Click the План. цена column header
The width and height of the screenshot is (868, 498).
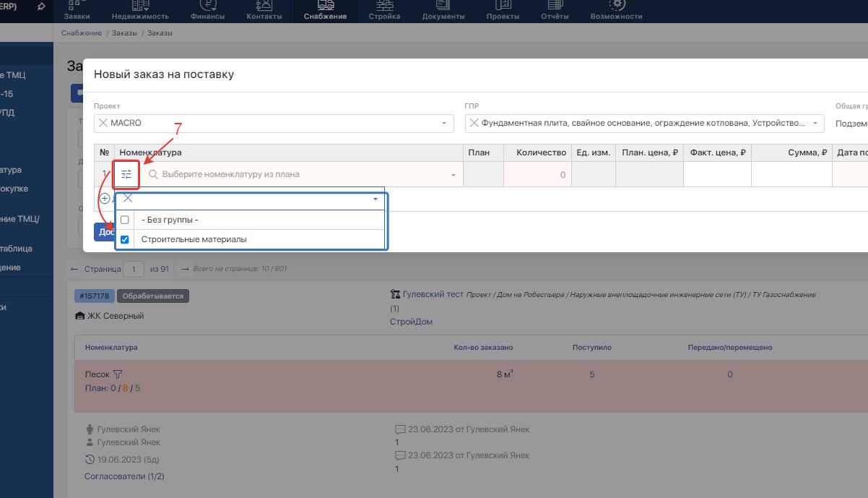point(650,153)
